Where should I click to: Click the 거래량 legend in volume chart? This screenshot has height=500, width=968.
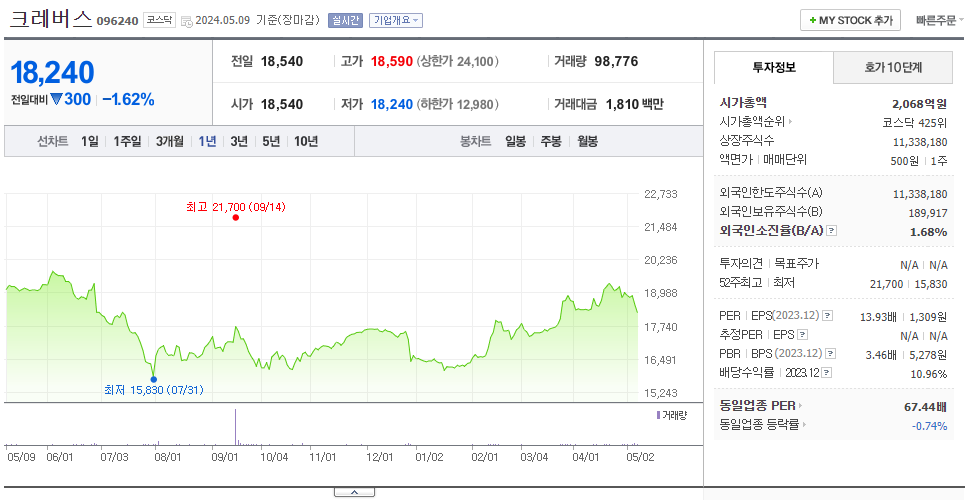(671, 415)
